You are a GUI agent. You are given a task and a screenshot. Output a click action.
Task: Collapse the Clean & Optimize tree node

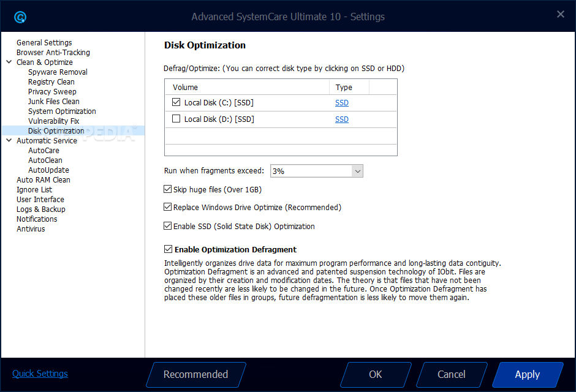pos(9,62)
